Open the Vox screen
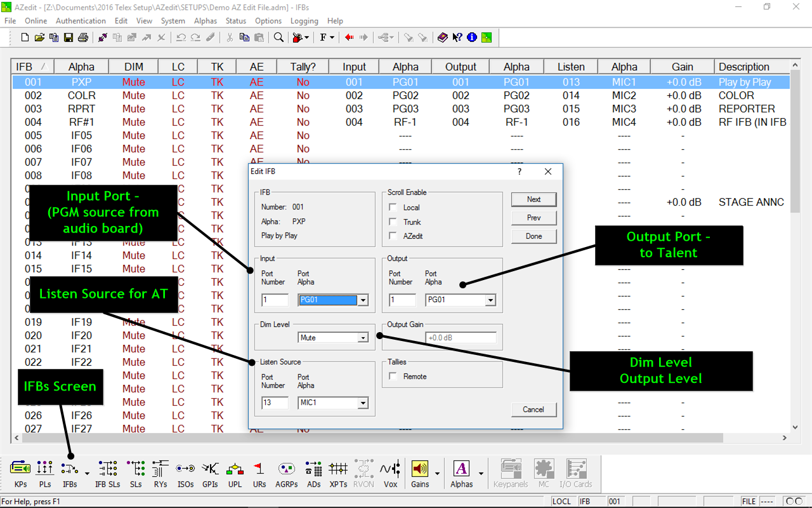This screenshot has width=812, height=508. coord(390,474)
